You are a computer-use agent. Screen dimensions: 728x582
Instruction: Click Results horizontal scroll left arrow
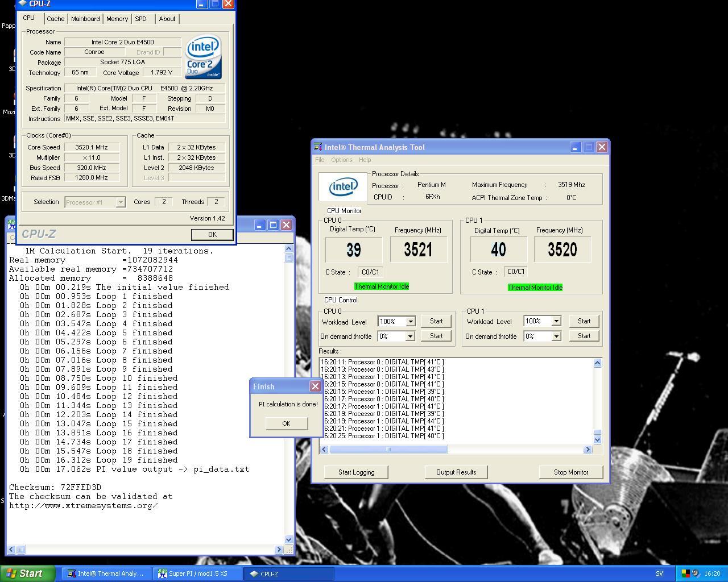coord(324,450)
